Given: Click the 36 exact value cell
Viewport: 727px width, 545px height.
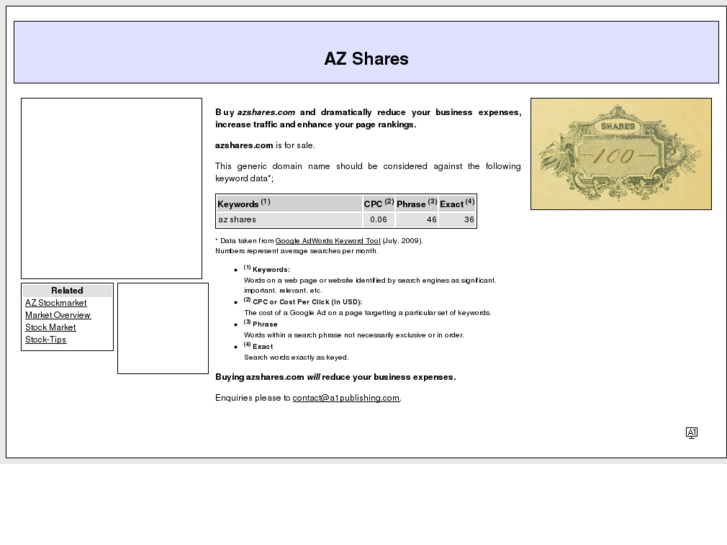Looking at the screenshot, I should (457, 219).
